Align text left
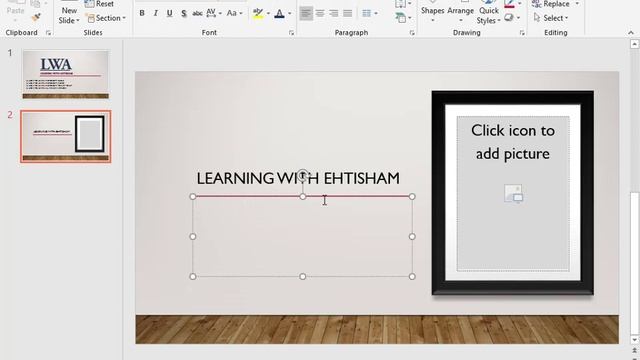 (x=306, y=13)
